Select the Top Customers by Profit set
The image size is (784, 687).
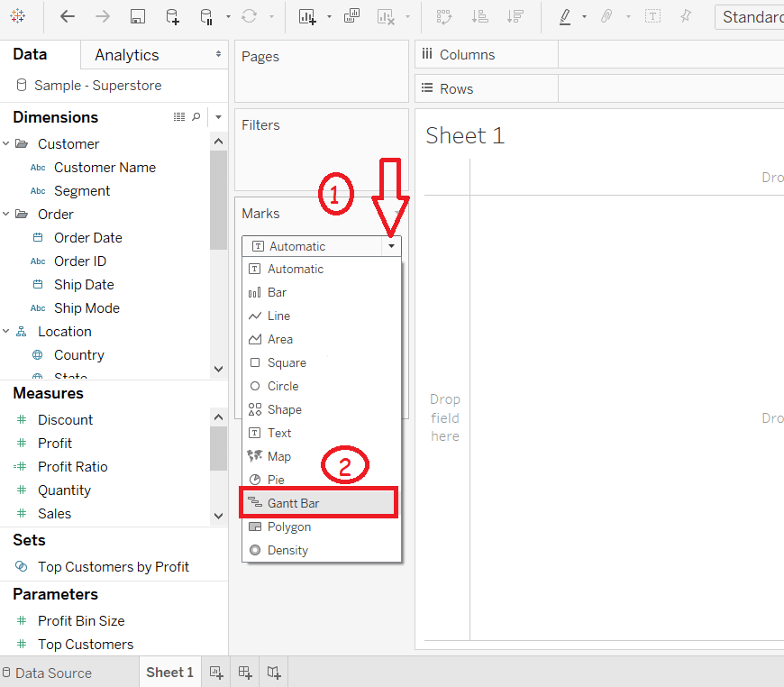tap(114, 566)
